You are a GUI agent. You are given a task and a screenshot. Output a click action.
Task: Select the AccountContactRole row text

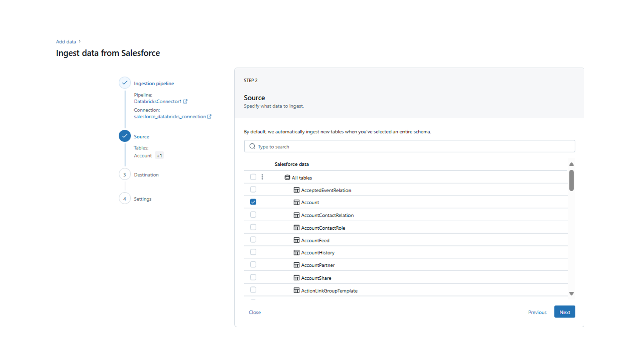click(323, 228)
